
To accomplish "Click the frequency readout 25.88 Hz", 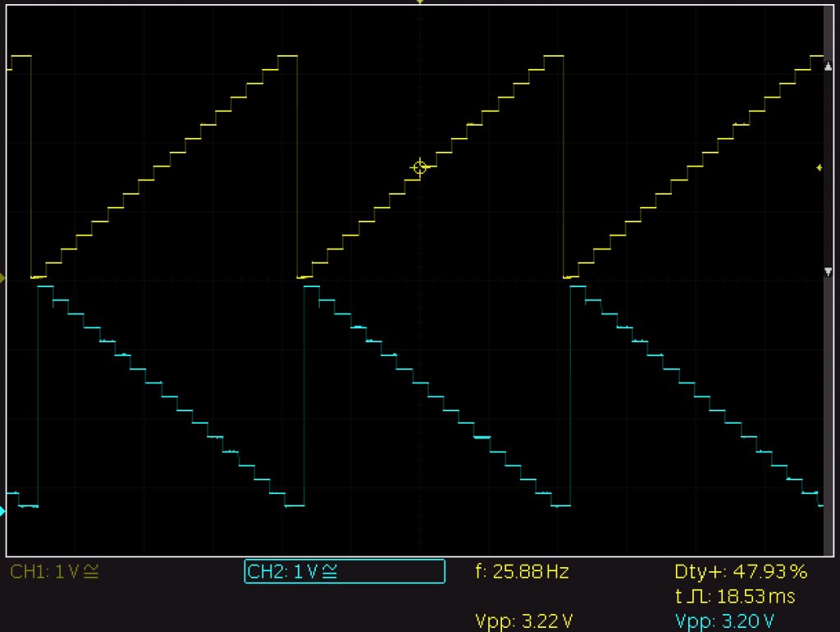I will click(x=522, y=571).
